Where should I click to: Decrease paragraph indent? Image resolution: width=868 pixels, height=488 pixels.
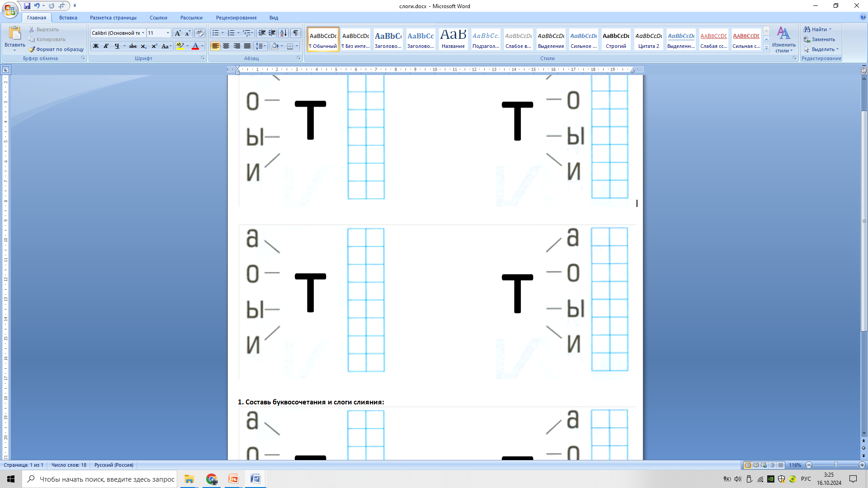262,33
